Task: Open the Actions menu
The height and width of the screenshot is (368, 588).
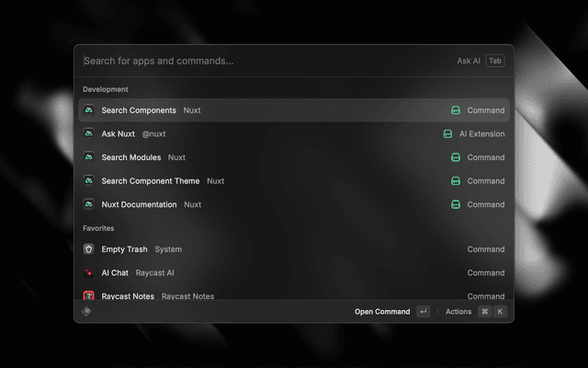Action: 458,312
